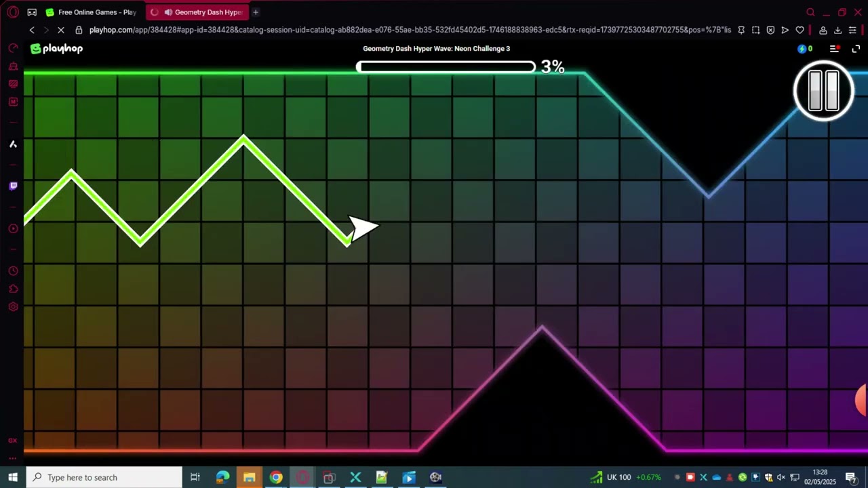Click the level progress bar
868x488 pixels.
tap(446, 66)
